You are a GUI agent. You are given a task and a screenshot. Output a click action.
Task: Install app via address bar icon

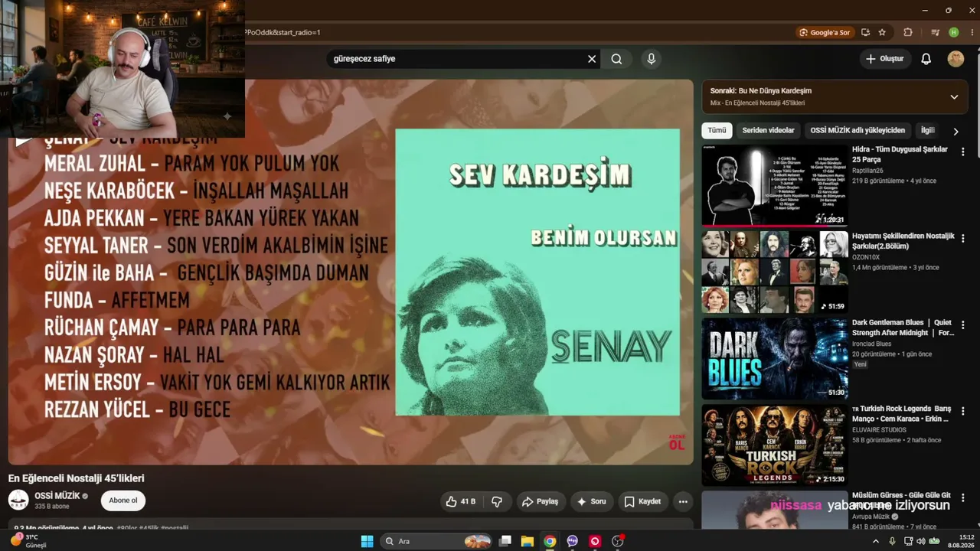[865, 32]
